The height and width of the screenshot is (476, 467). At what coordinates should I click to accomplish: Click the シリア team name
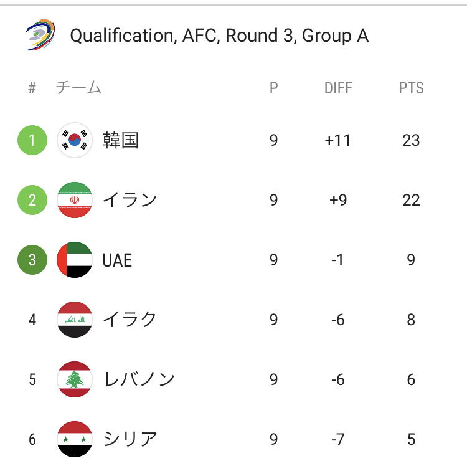[x=130, y=439]
